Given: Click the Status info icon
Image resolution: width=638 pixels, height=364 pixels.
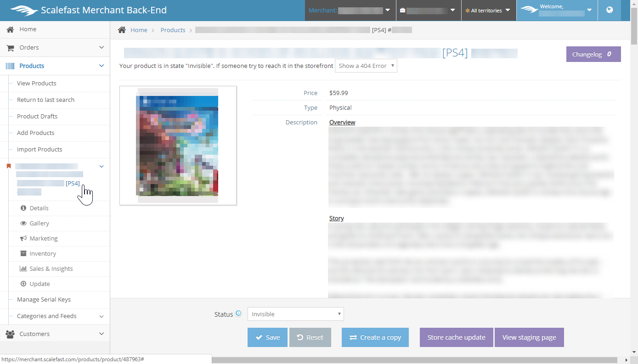Looking at the screenshot, I should pos(238,314).
